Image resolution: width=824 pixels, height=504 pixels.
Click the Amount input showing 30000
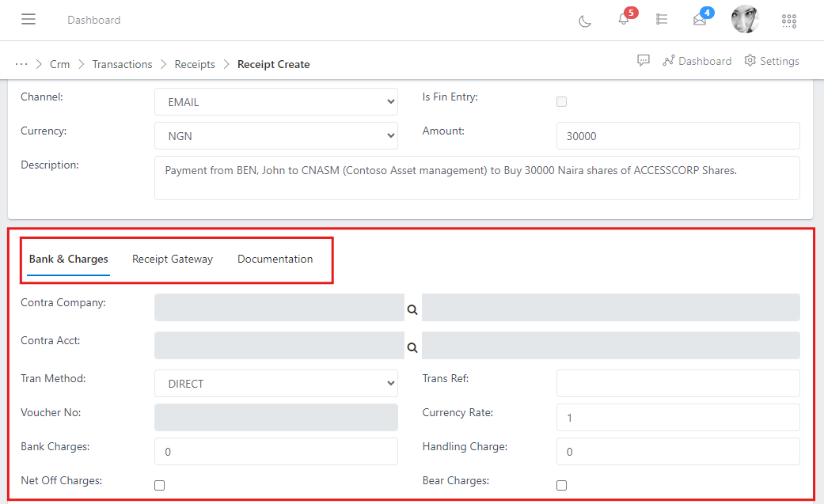coord(678,135)
